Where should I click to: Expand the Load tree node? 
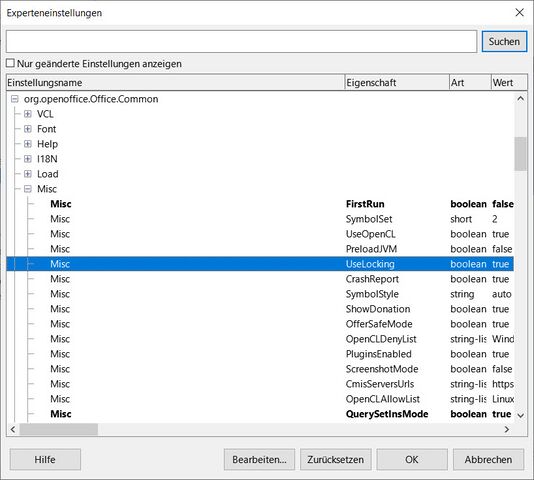[x=28, y=174]
